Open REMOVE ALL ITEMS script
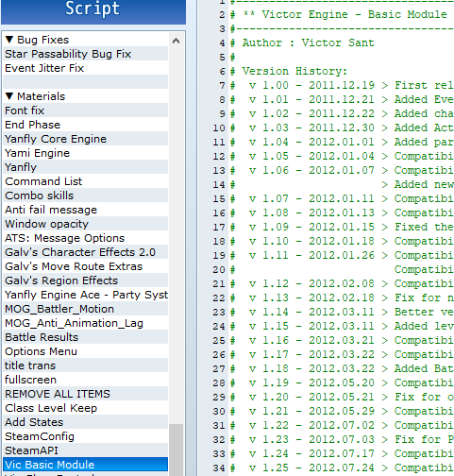454x476 pixels. [85, 394]
